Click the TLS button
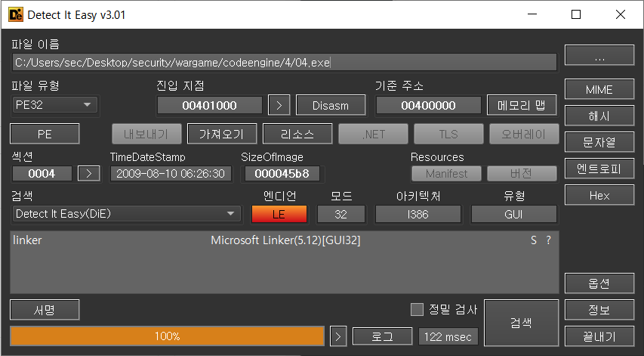This screenshot has height=356, width=644. click(448, 134)
